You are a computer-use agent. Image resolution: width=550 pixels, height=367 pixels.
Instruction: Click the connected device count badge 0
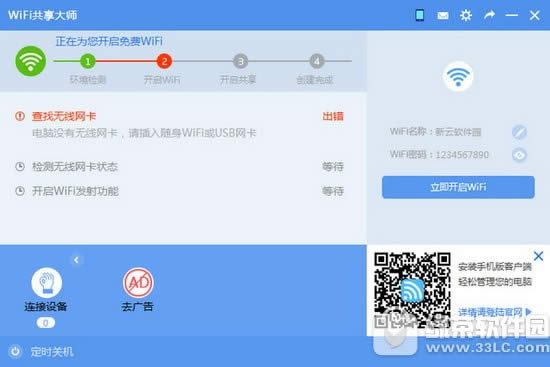[46, 323]
